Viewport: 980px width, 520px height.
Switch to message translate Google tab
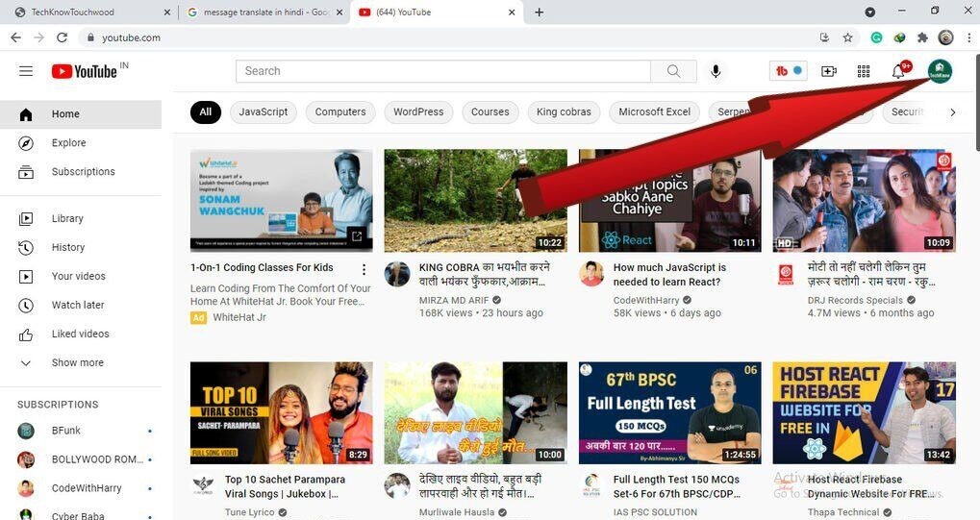[x=265, y=12]
